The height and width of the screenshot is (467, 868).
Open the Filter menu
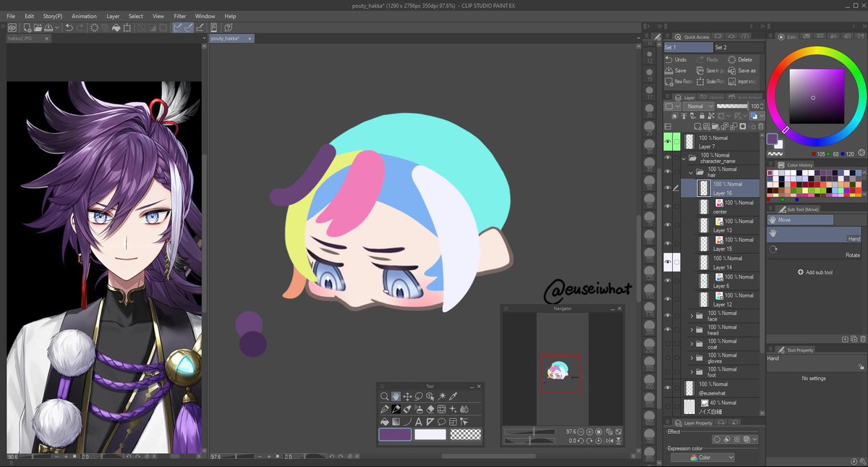(180, 16)
